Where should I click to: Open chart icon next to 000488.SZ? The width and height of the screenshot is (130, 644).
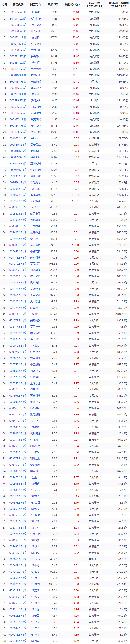point(25,641)
